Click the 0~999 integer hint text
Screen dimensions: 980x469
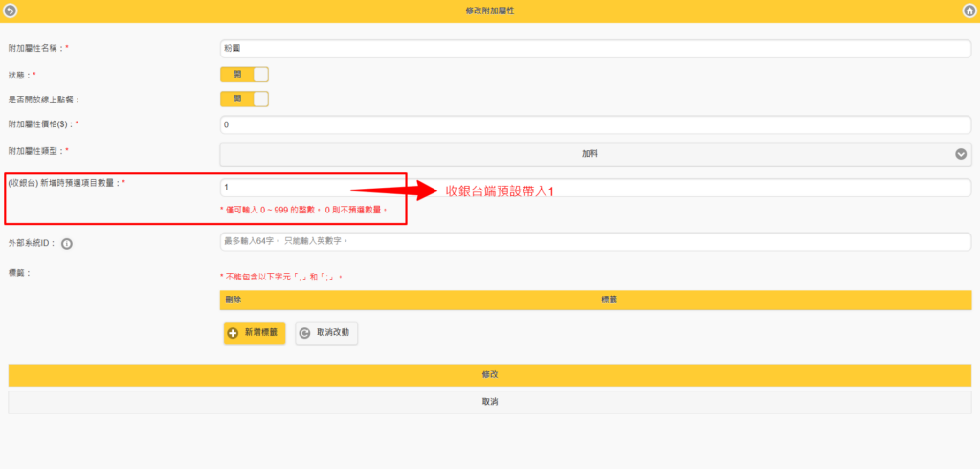coord(303,211)
